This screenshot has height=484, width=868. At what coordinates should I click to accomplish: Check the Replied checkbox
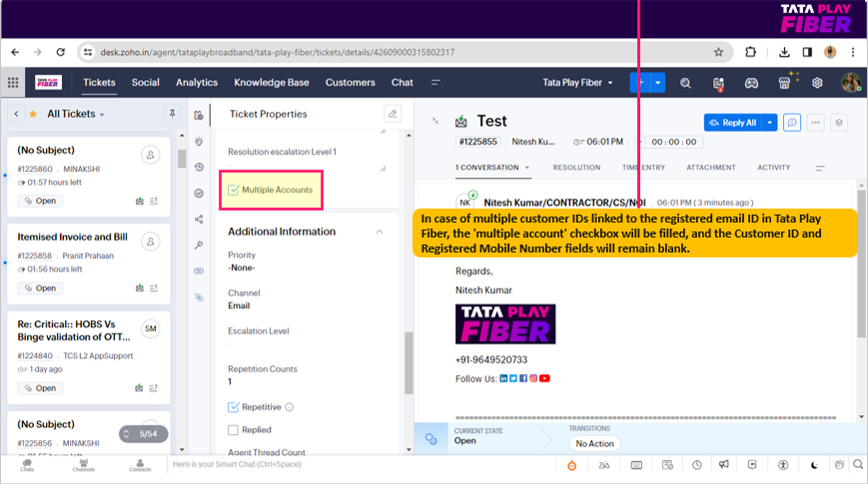233,430
